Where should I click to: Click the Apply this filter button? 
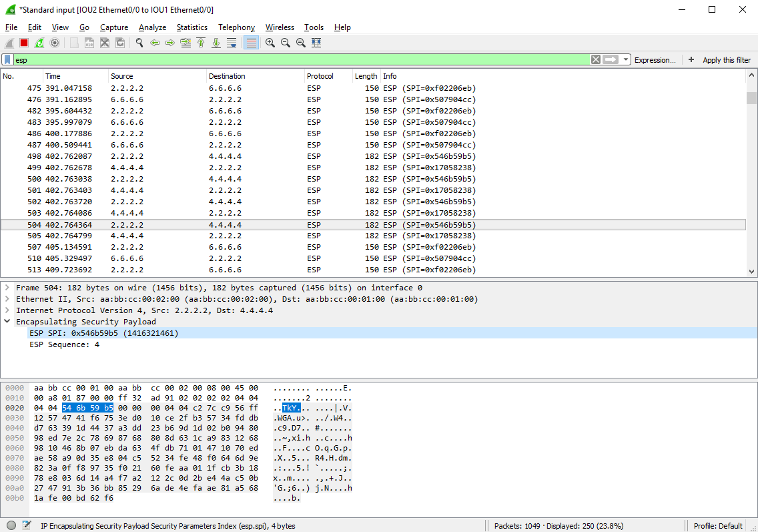(727, 60)
